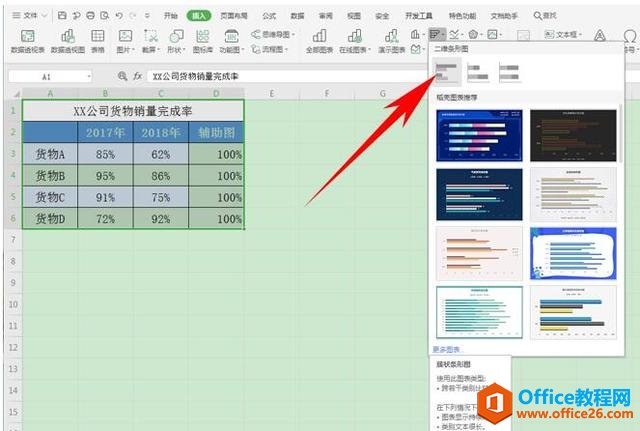
Task: Click the fx insert function icon
Action: [x=138, y=76]
